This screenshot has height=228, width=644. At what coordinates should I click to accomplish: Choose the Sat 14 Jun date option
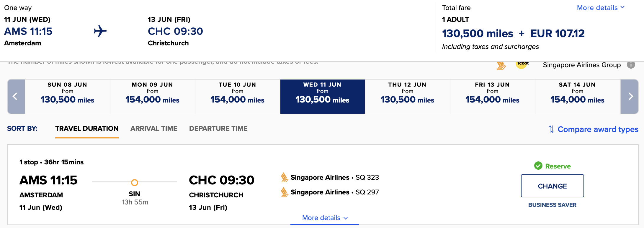(x=577, y=96)
